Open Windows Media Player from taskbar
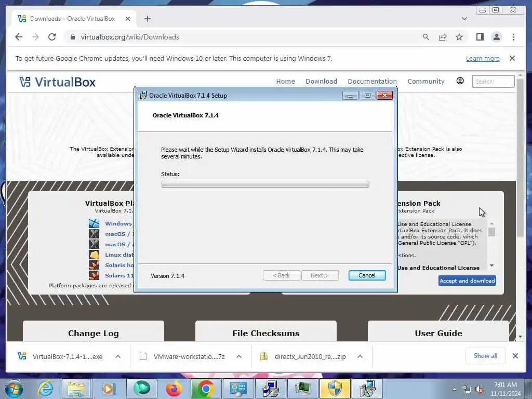 (x=108, y=389)
